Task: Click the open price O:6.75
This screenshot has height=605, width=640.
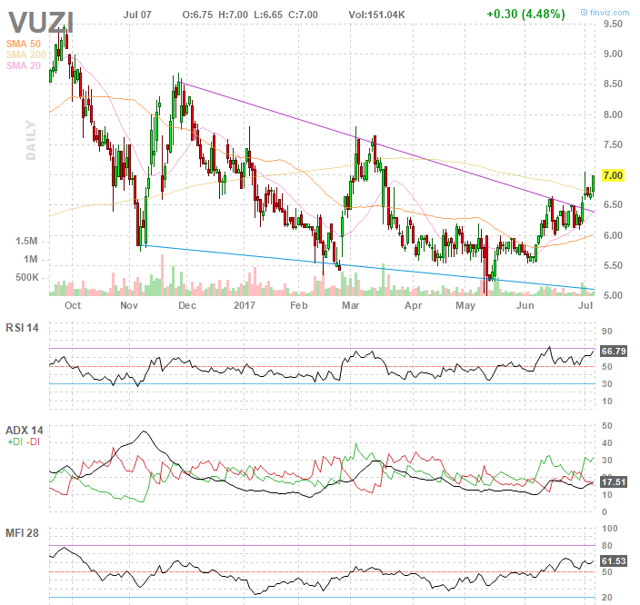Action: [197, 15]
